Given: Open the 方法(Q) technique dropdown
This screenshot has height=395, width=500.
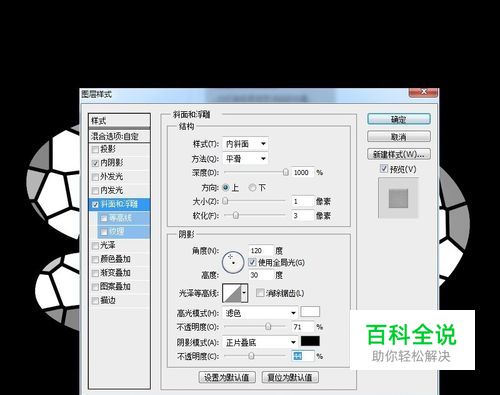Looking at the screenshot, I should point(245,159).
